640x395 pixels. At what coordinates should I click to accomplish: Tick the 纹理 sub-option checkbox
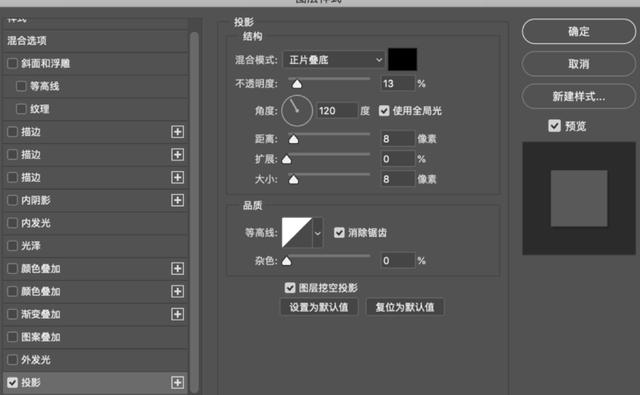click(x=21, y=109)
